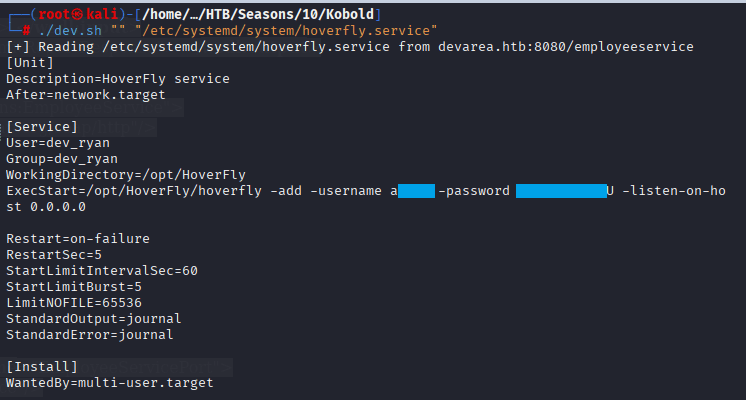Image resolution: width=746 pixels, height=400 pixels.
Task: Click the ./dev.sh command text
Action: click(x=69, y=30)
